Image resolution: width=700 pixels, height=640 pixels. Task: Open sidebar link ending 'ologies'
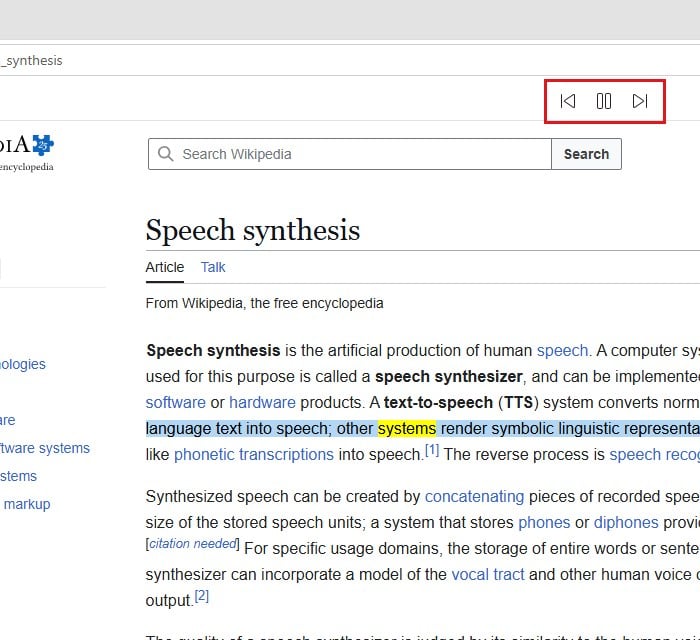pyautogui.click(x=23, y=364)
